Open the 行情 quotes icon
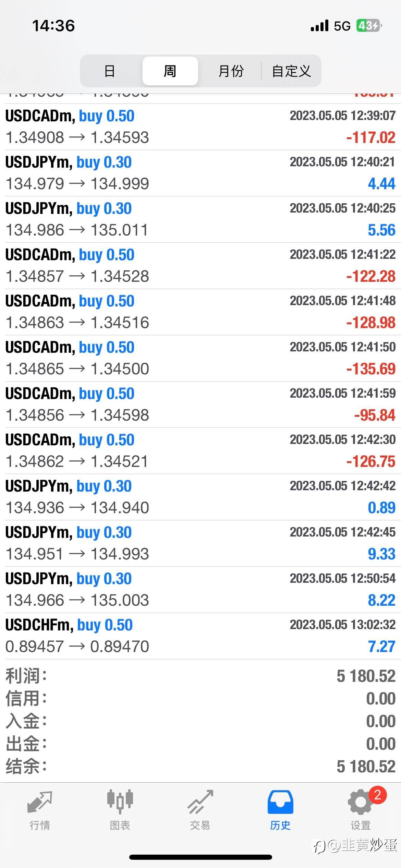 click(x=40, y=802)
